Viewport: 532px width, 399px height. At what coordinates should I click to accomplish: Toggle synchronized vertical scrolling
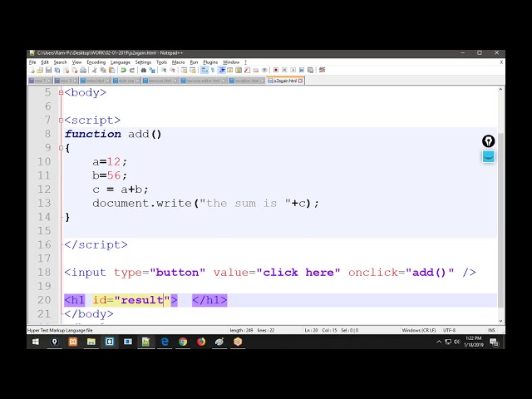tap(184, 70)
